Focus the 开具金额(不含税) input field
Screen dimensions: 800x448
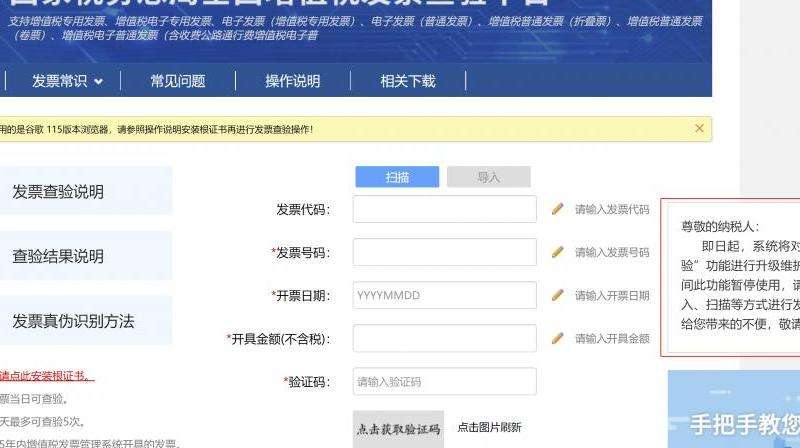point(444,338)
